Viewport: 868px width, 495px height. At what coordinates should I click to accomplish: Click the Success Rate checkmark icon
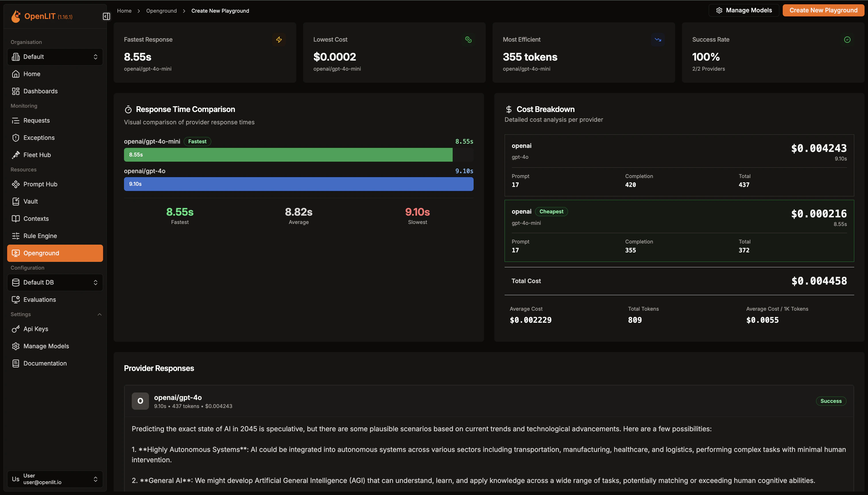tap(847, 40)
